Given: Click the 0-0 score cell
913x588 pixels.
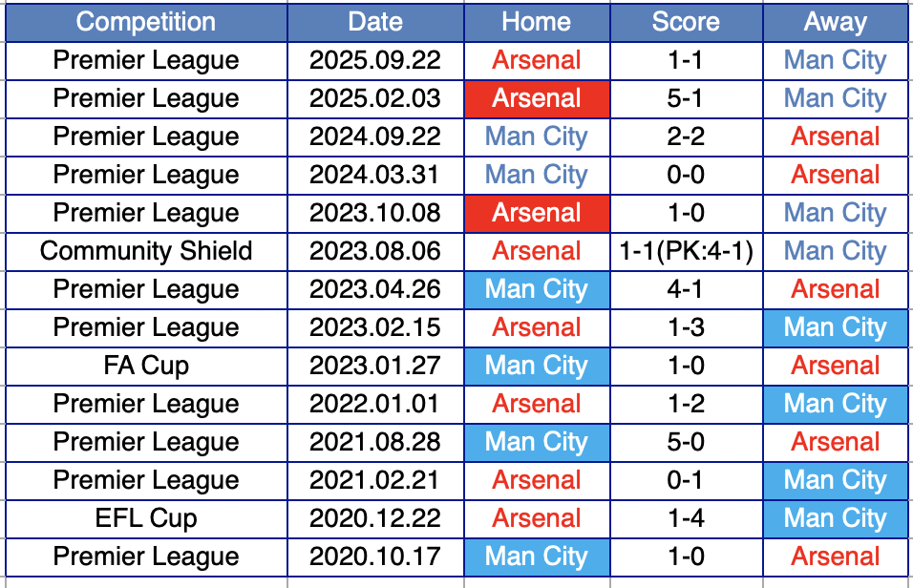Looking at the screenshot, I should [x=686, y=175].
